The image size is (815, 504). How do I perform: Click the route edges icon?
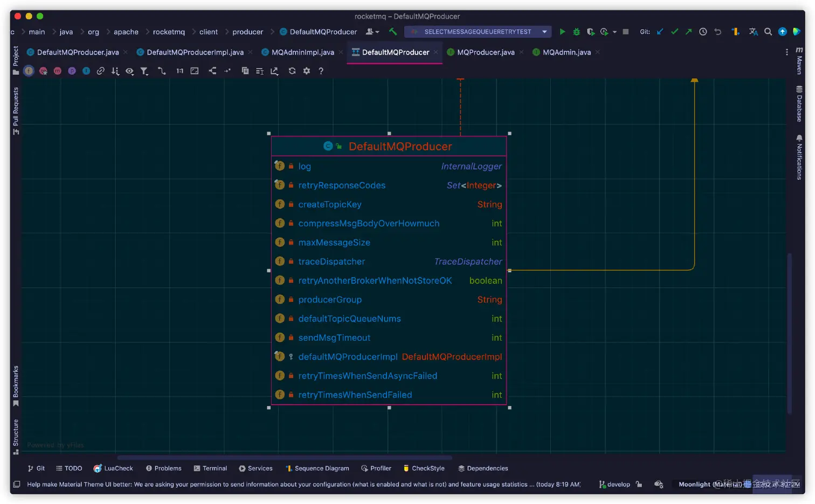227,71
